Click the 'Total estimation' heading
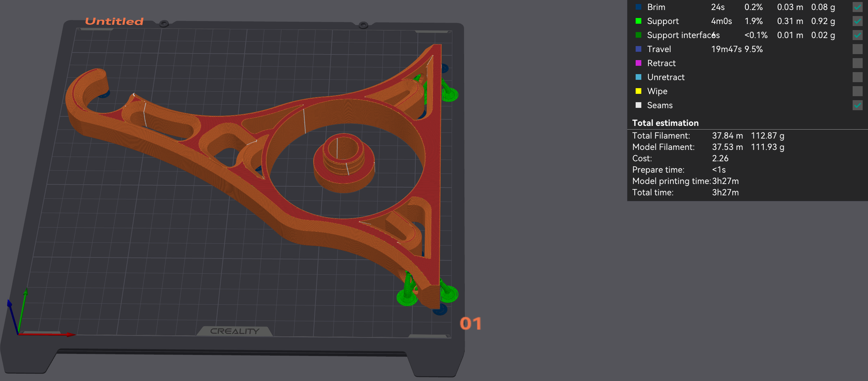 pos(665,123)
